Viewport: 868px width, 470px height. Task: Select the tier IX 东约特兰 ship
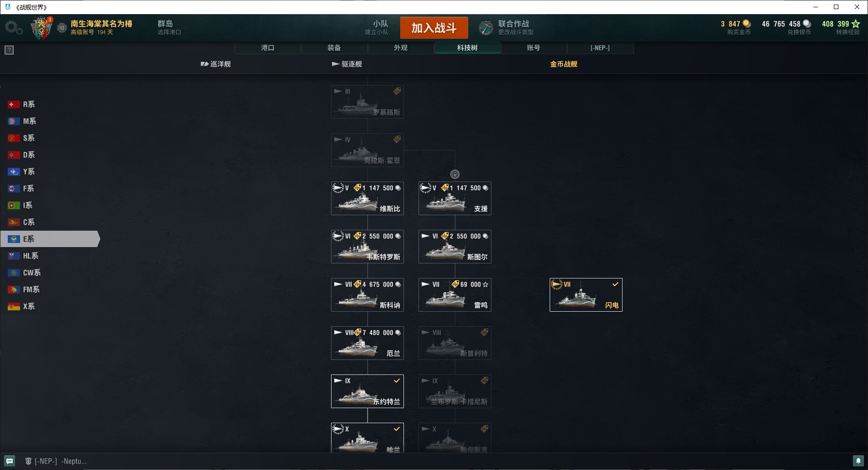368,391
